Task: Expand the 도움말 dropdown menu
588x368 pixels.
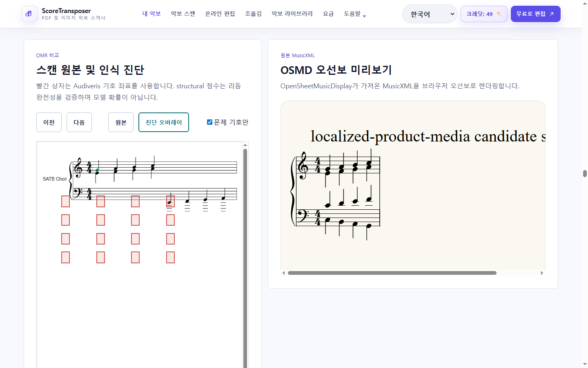Action: coord(355,14)
